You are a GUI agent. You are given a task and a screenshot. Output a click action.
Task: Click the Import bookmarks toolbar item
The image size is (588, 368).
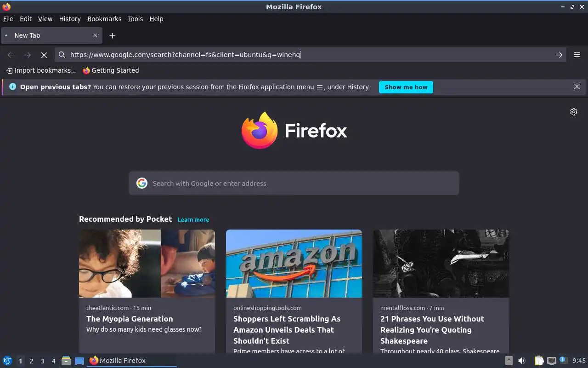[x=41, y=70]
